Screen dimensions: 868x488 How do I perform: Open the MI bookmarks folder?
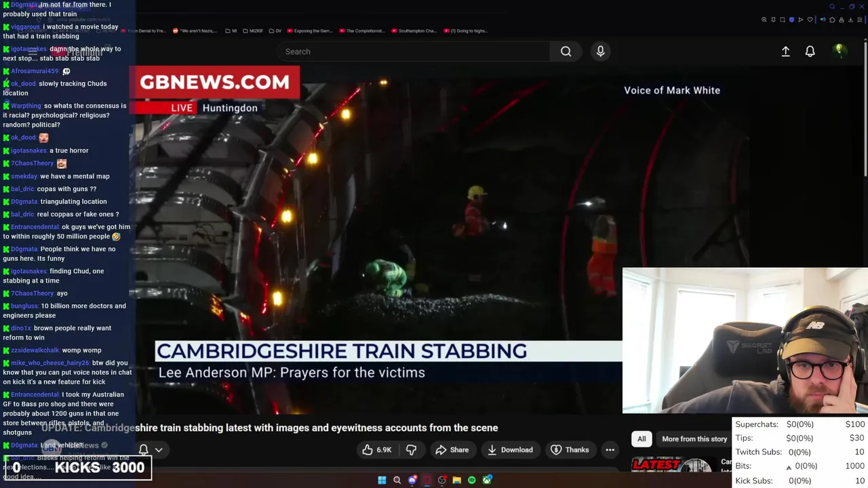231,30
